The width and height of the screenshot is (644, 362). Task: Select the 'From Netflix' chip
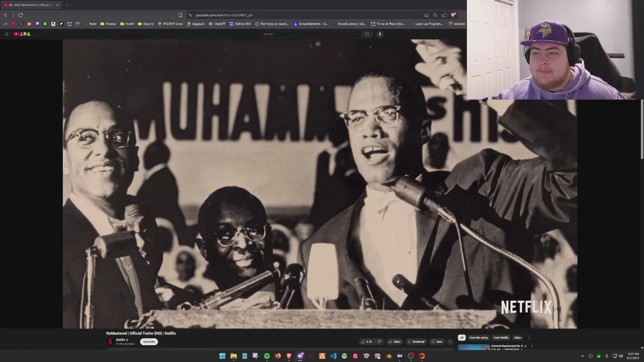tap(501, 338)
